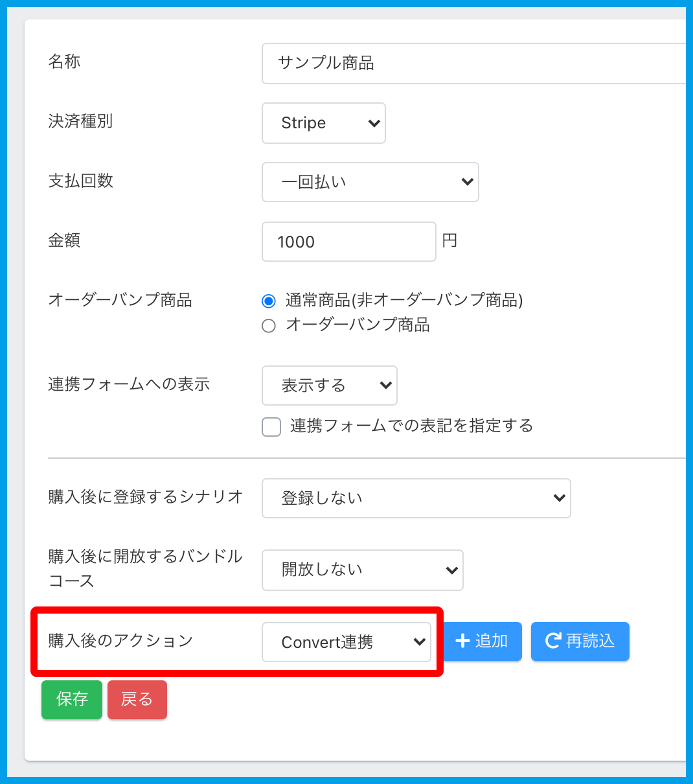
Task: Open the 連携フォームへの表示 dropdown
Action: (x=329, y=386)
